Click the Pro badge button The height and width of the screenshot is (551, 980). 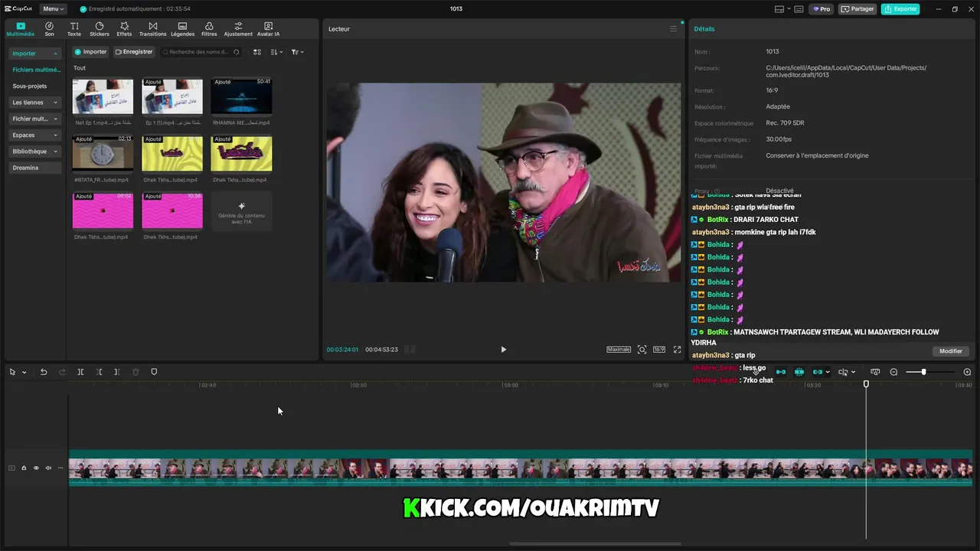(822, 9)
